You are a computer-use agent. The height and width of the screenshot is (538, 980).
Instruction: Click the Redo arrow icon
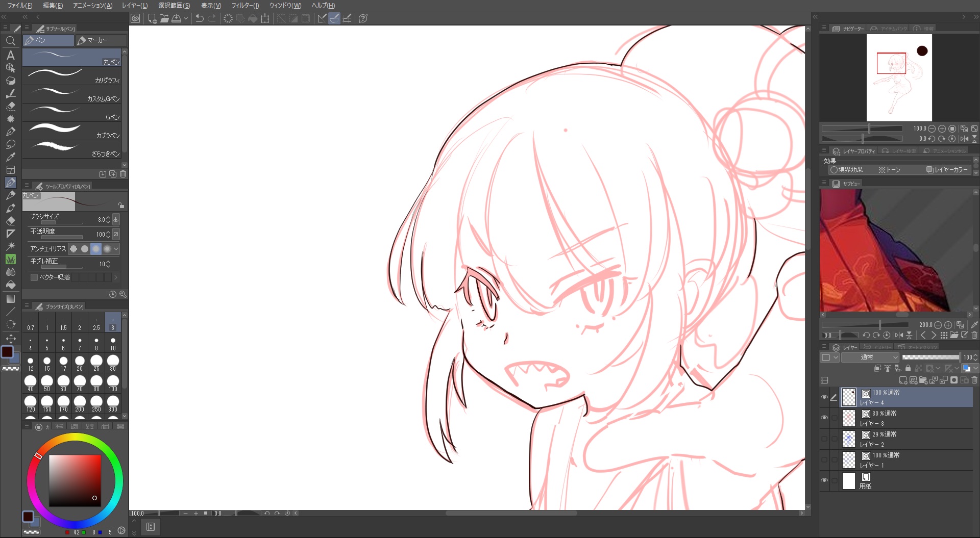click(x=212, y=18)
